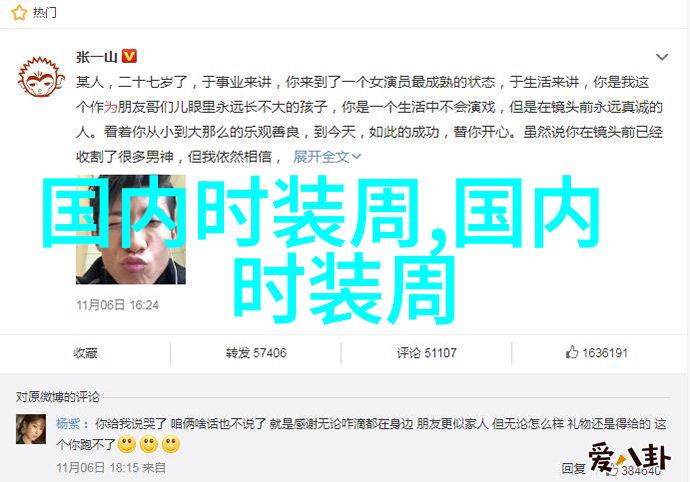The width and height of the screenshot is (690, 482).
Task: Click the 收藏 favorite button
Action: pyautogui.click(x=85, y=353)
